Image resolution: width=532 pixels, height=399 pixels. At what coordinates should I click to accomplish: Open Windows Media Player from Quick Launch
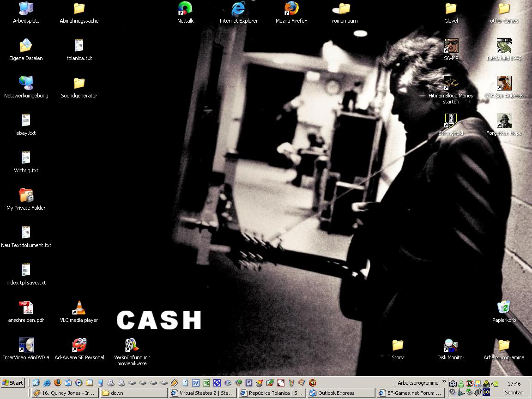point(79,383)
